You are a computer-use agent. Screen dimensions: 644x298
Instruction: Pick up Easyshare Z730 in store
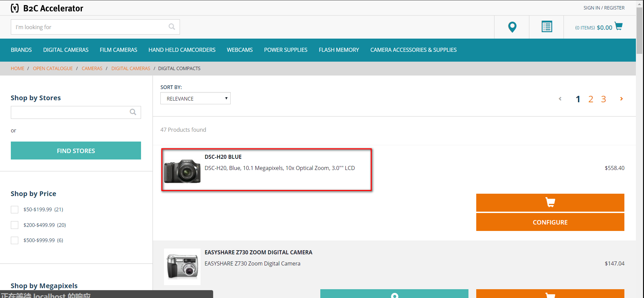pyautogui.click(x=394, y=294)
